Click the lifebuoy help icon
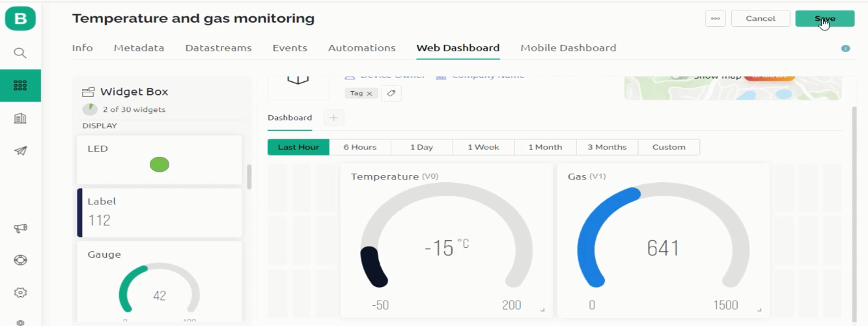The width and height of the screenshot is (868, 326). pyautogui.click(x=20, y=260)
